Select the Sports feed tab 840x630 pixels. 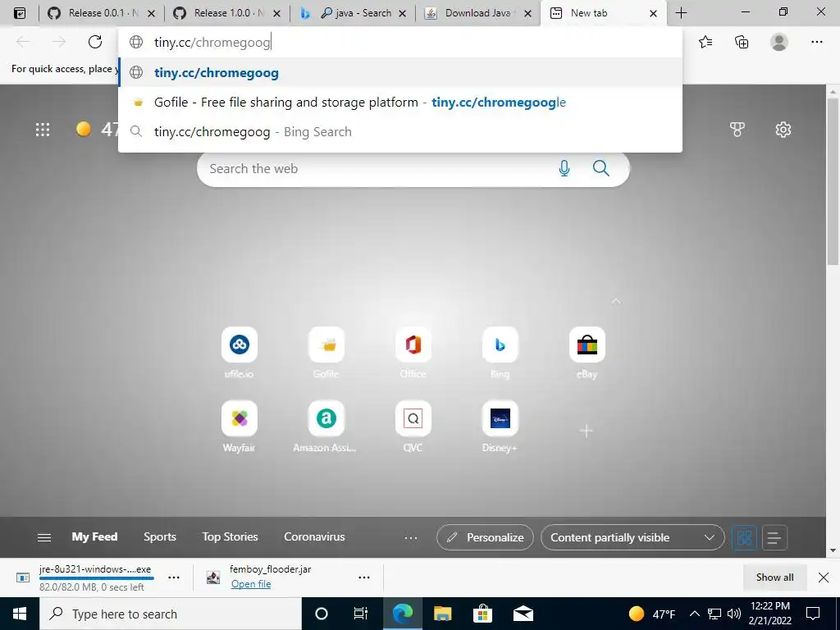160,536
